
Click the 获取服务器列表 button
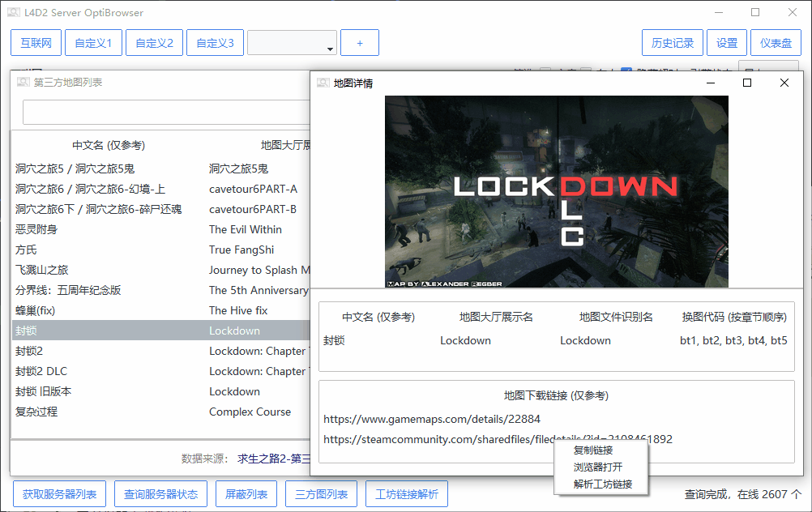pyautogui.click(x=60, y=494)
